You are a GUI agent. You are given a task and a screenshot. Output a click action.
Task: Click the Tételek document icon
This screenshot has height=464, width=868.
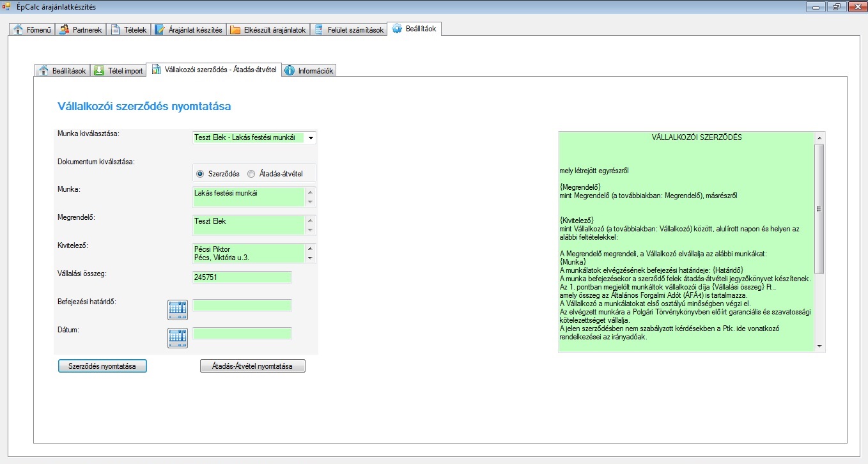tap(116, 30)
